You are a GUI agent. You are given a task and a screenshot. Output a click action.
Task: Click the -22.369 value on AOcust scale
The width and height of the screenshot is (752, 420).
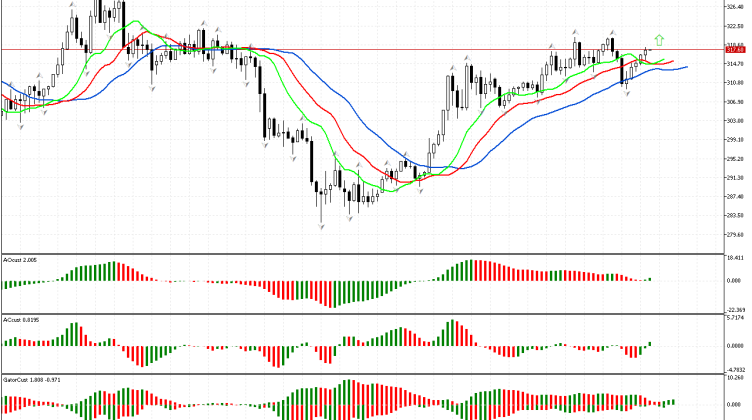point(735,309)
